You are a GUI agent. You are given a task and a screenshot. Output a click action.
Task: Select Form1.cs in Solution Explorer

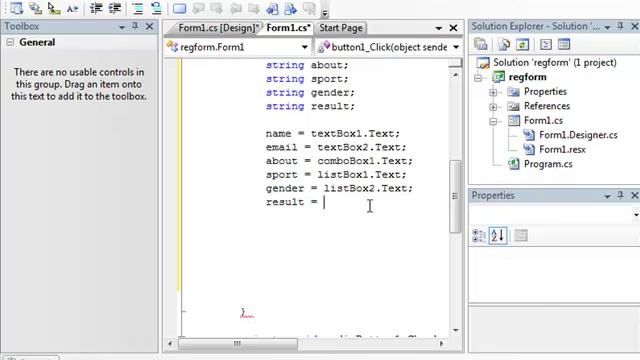click(543, 120)
